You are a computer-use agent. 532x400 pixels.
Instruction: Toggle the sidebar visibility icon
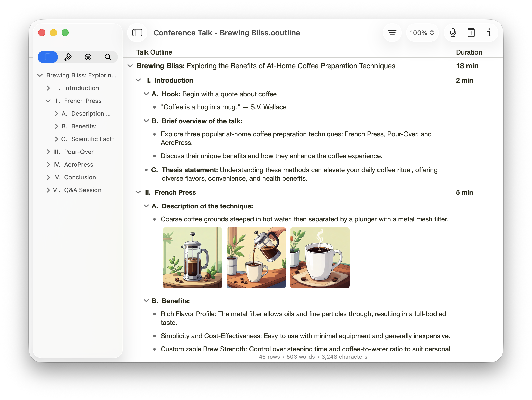point(137,33)
